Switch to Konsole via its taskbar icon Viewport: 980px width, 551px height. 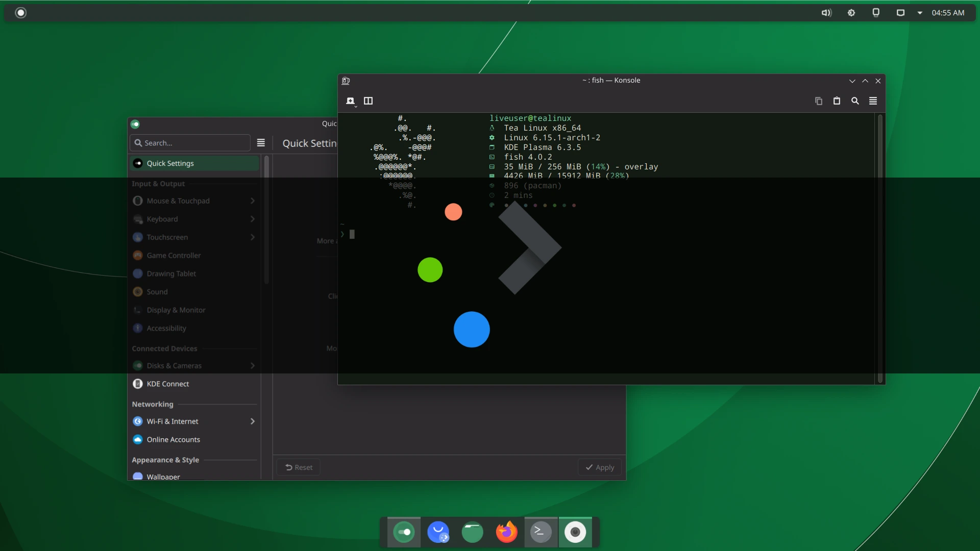541,532
